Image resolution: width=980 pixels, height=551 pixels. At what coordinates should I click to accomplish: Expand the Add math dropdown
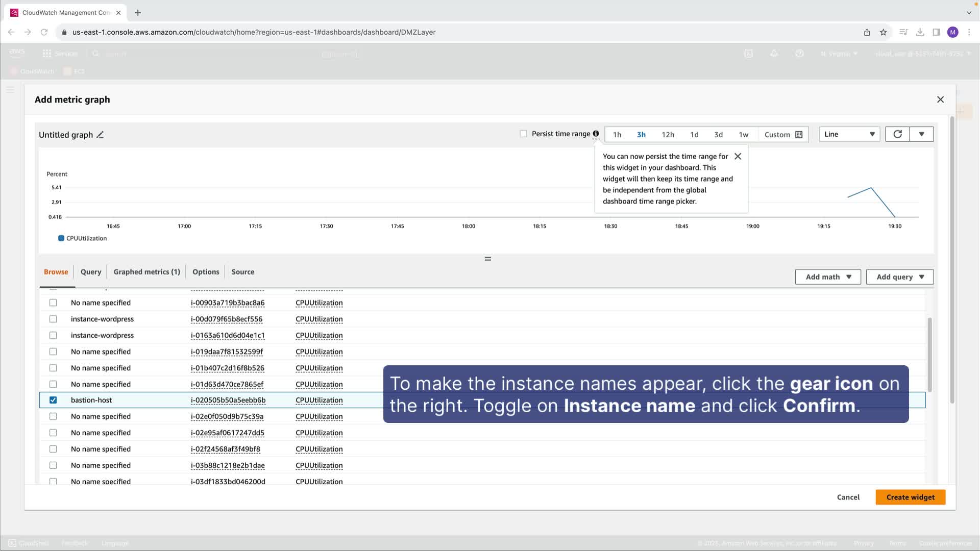(828, 277)
